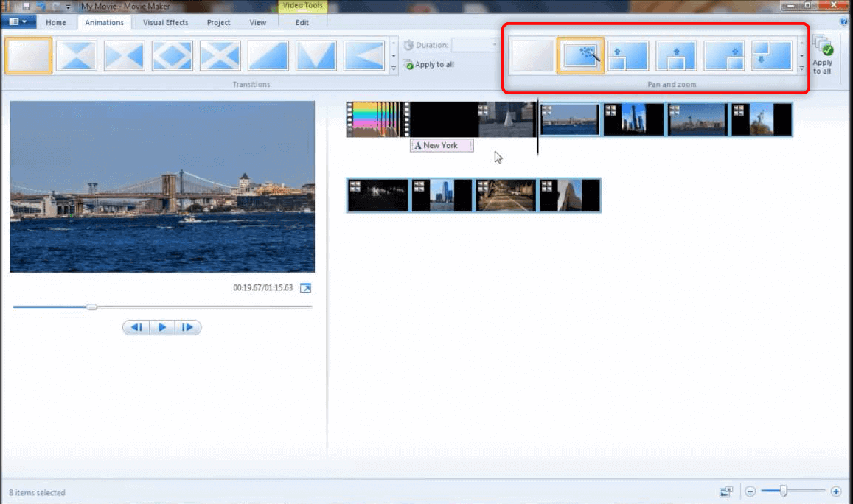Image resolution: width=853 pixels, height=504 pixels.
Task: Select the Automatic pan and zoom effect
Action: click(x=580, y=56)
